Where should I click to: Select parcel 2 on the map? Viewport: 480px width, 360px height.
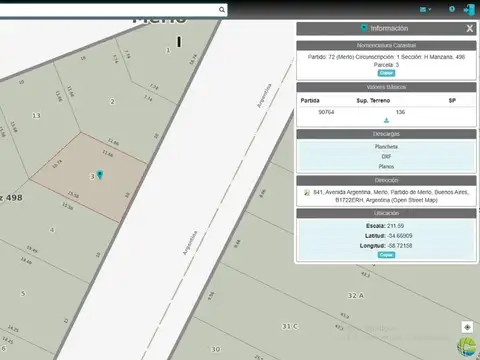(x=112, y=101)
